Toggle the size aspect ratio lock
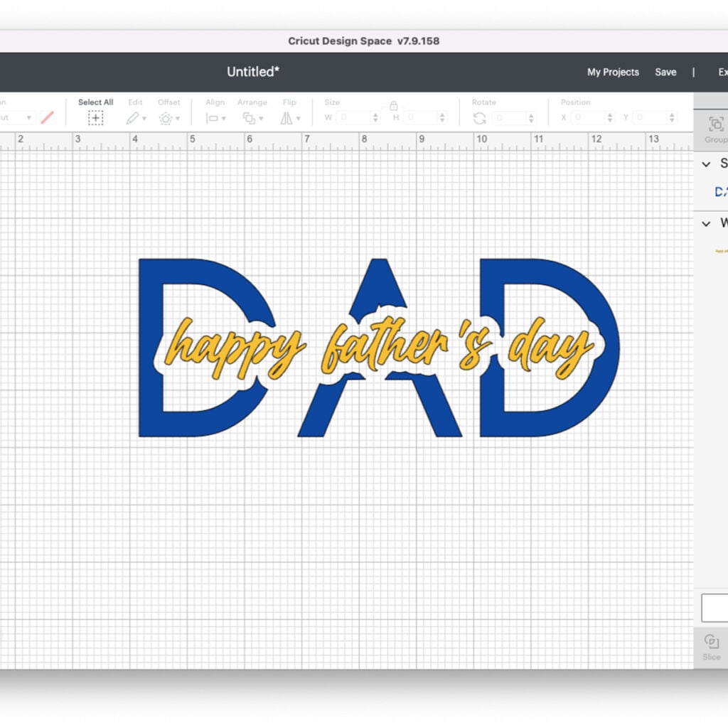 [393, 105]
